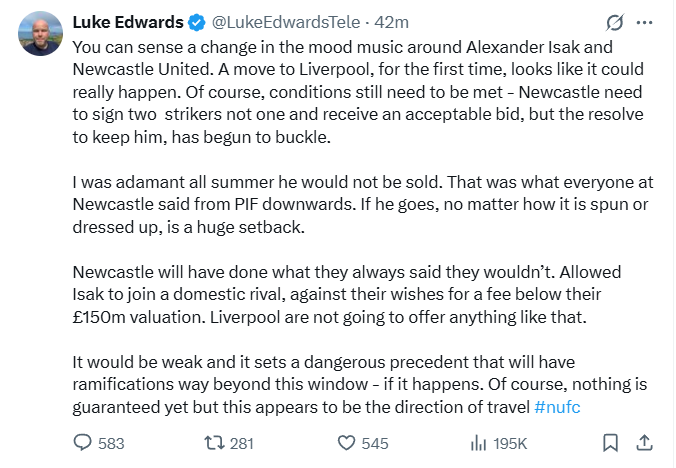Click the 545 likes count
Image resolution: width=676 pixels, height=468 pixels.
click(x=375, y=443)
